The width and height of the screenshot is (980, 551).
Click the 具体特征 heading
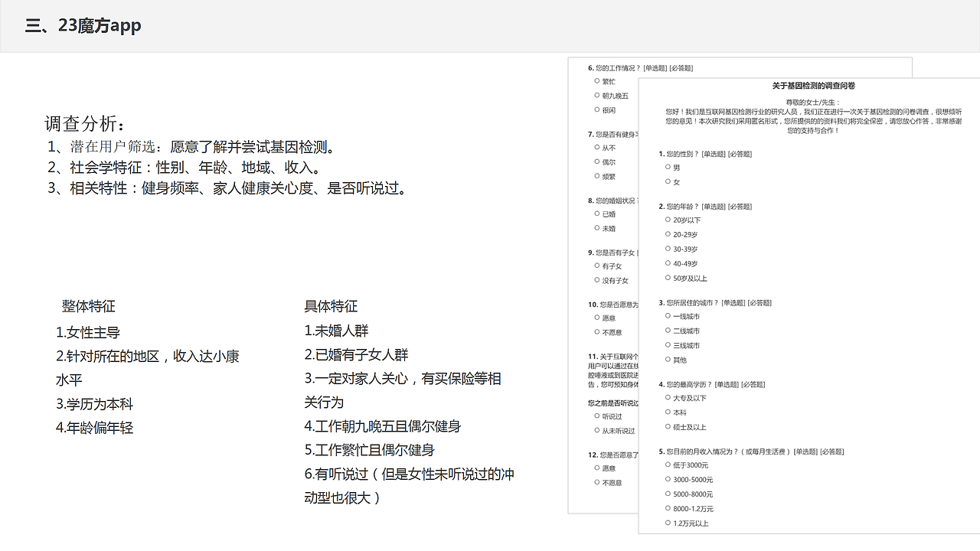point(331,307)
